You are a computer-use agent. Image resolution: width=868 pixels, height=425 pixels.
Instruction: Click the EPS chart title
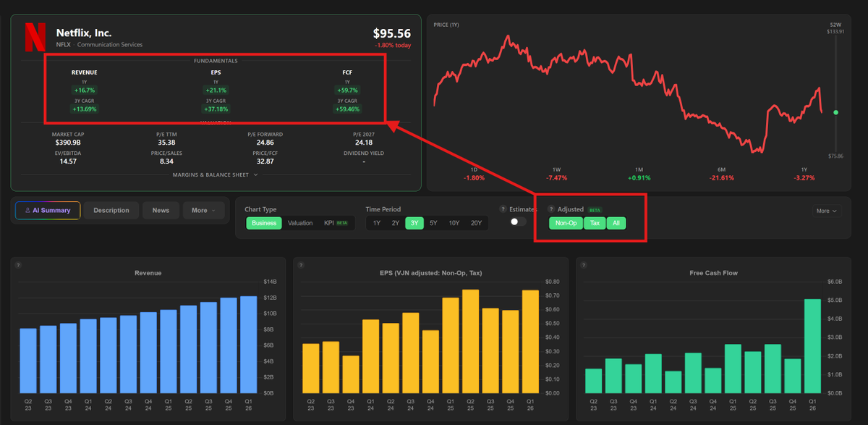click(430, 273)
